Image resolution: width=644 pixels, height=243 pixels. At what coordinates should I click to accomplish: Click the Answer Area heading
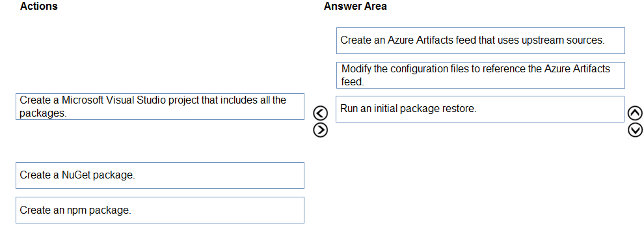[355, 6]
